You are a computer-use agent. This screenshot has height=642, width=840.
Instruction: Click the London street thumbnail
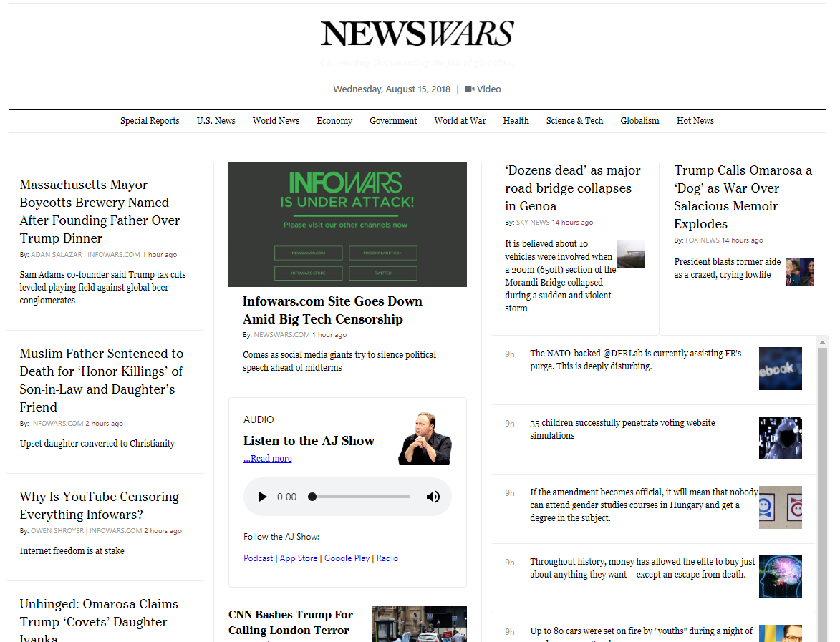[x=419, y=624]
